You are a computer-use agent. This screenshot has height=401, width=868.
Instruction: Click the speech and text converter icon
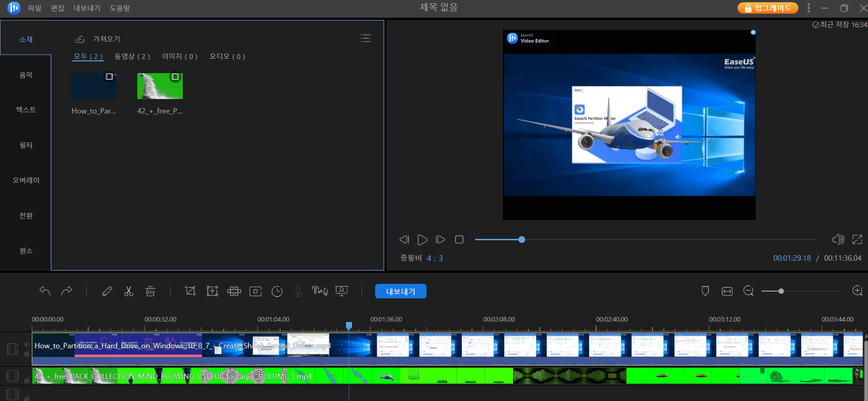[320, 291]
